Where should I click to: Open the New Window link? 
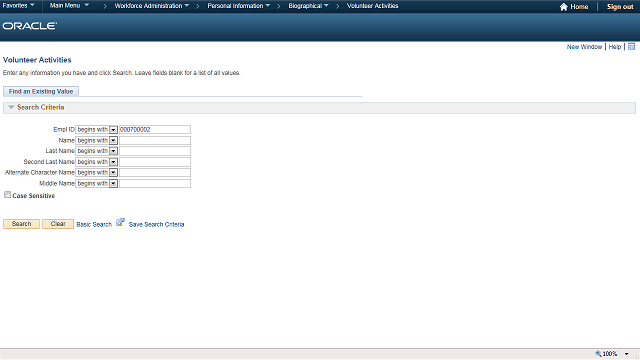[584, 47]
